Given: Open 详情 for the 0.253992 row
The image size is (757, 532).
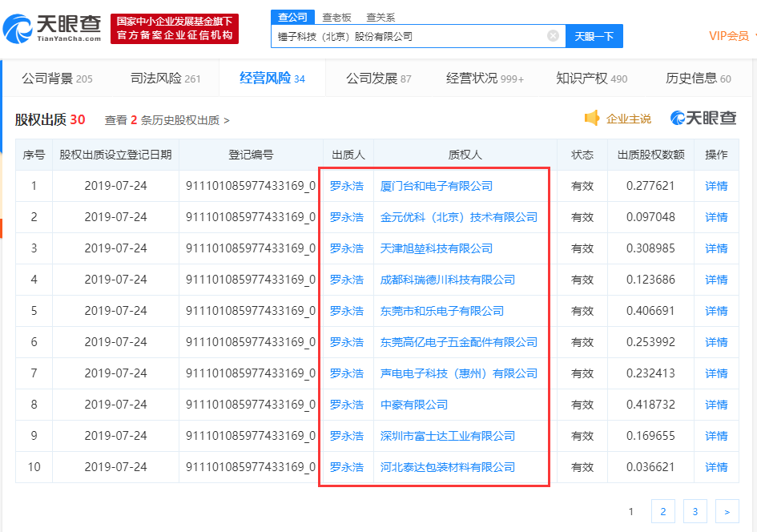Looking at the screenshot, I should [x=716, y=342].
